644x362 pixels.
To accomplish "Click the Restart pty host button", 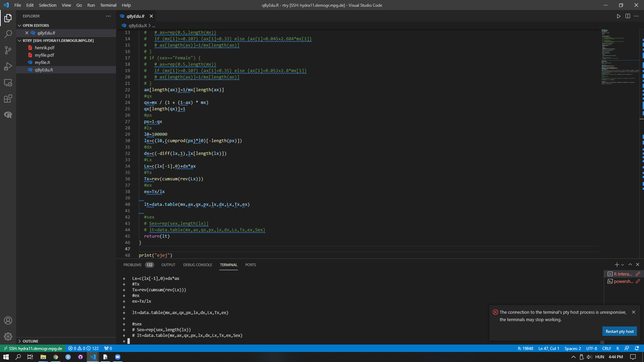I will point(619,331).
